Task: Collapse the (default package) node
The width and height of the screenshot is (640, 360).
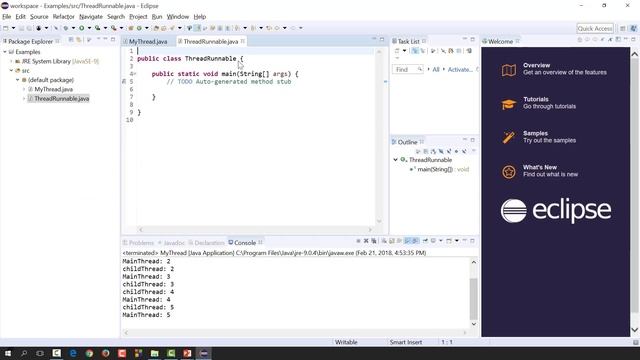Action: point(18,80)
